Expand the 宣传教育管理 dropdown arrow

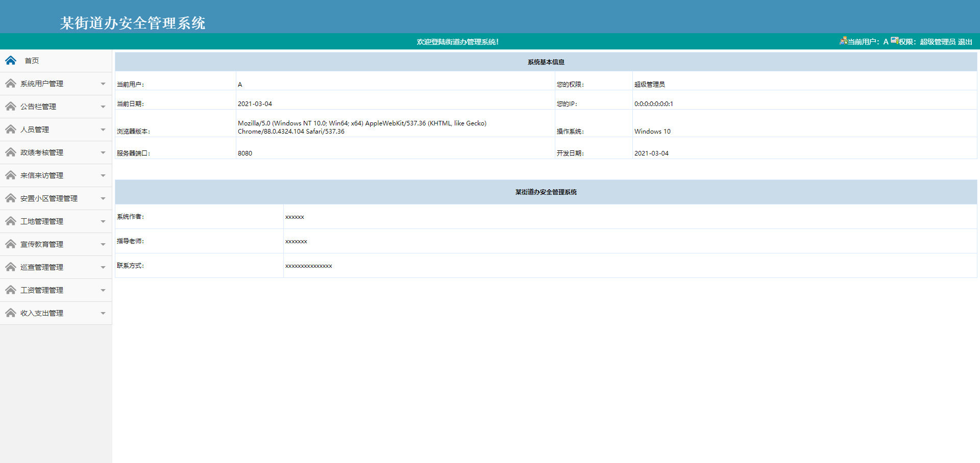pos(103,245)
